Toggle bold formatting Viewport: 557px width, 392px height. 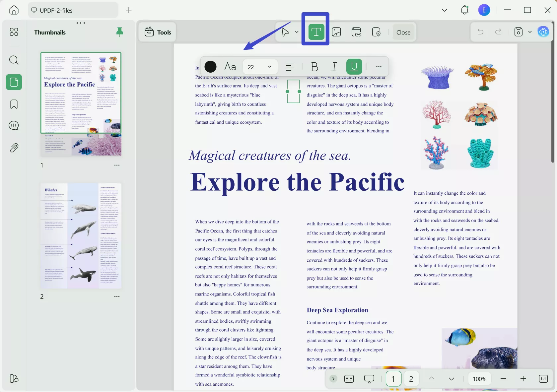314,67
